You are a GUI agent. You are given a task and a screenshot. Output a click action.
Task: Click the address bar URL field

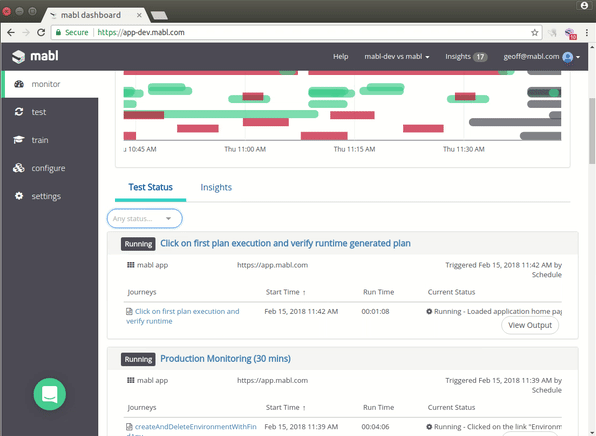[296, 32]
